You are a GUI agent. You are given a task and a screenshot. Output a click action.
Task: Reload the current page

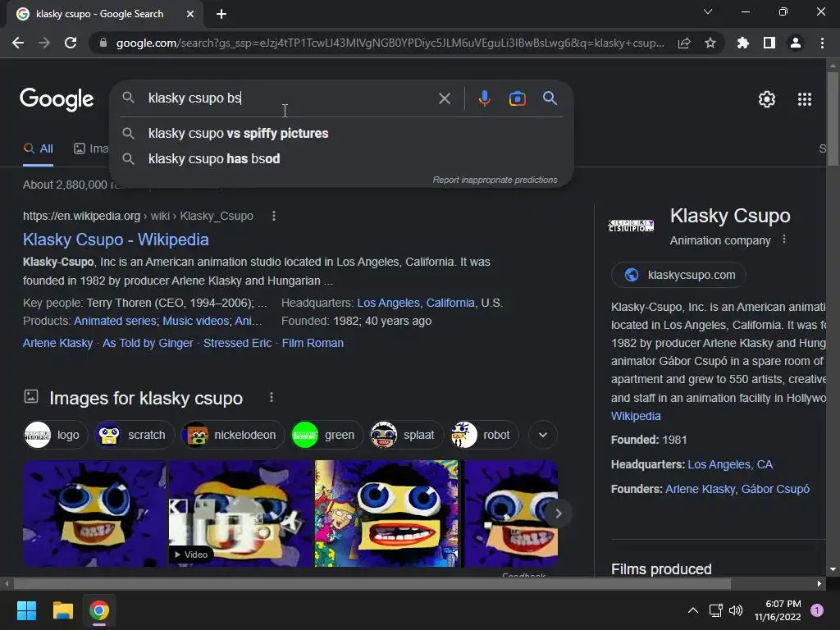tap(71, 43)
